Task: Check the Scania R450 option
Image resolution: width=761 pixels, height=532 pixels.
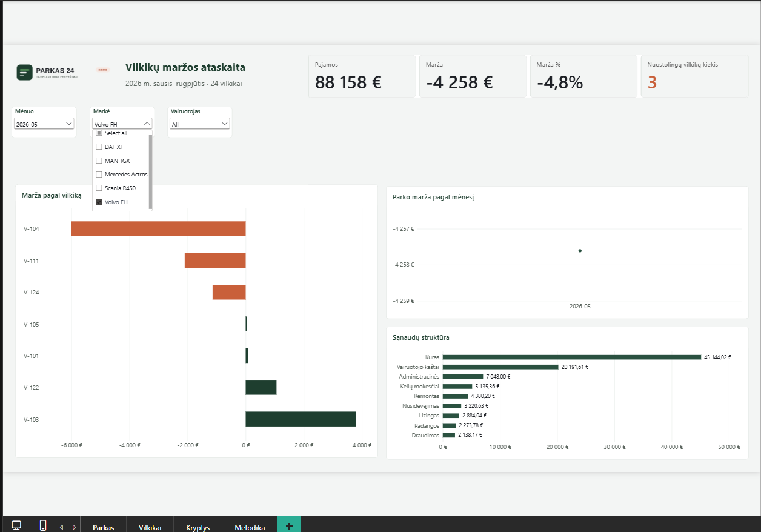Action: (99, 188)
